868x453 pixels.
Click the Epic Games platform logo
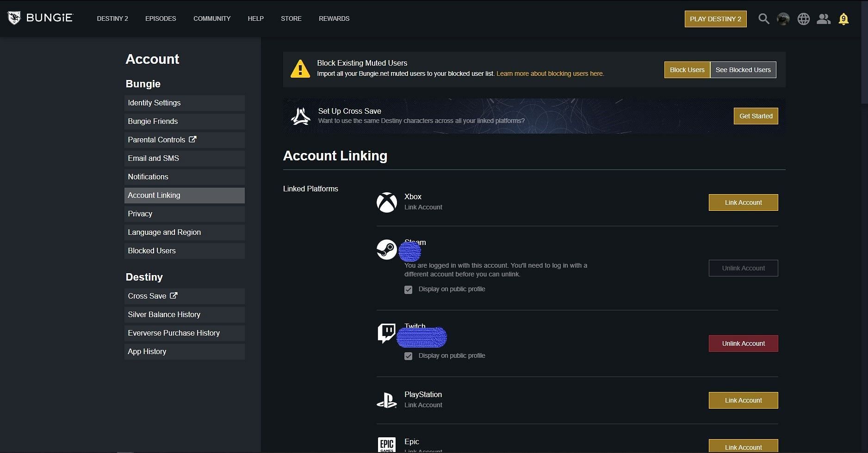tap(387, 445)
